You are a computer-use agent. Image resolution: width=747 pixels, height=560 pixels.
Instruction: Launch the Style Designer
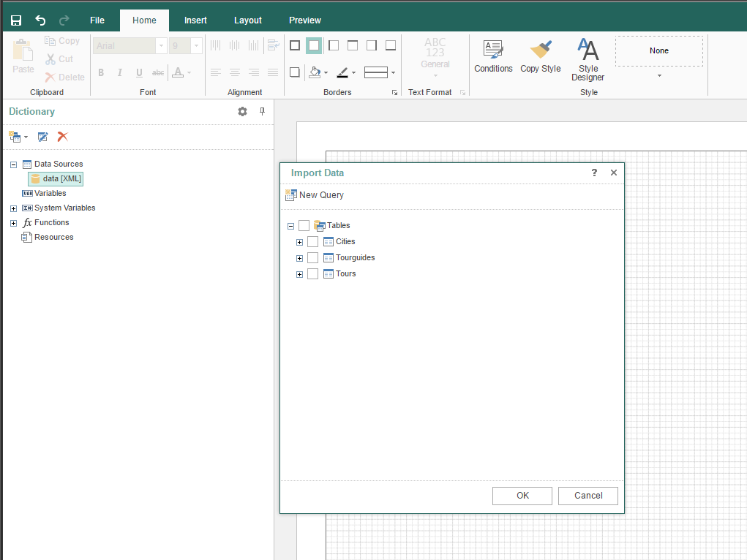[x=588, y=59]
